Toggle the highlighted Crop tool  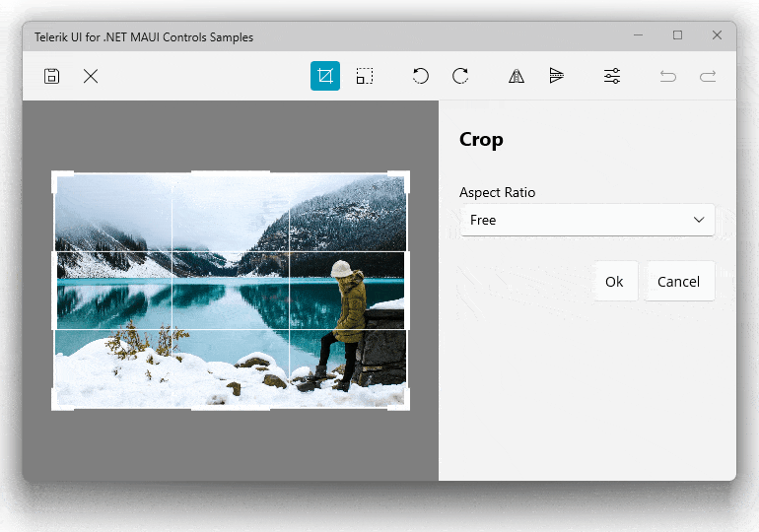(325, 76)
